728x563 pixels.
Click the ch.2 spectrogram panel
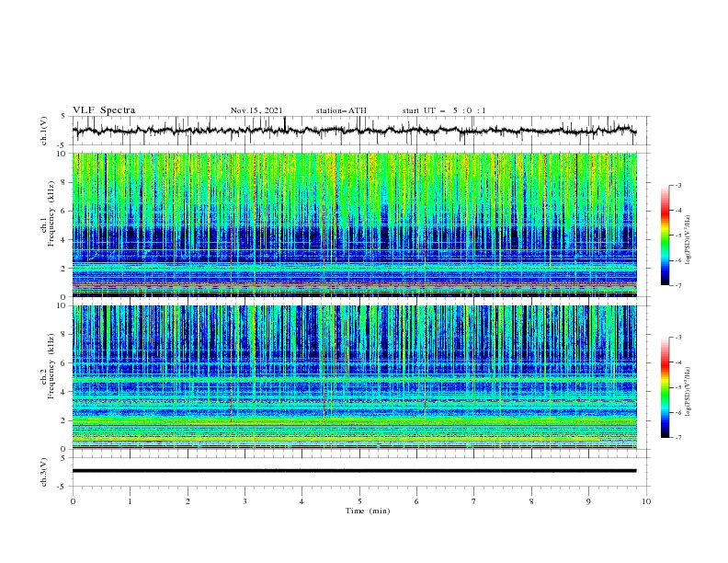click(x=355, y=377)
